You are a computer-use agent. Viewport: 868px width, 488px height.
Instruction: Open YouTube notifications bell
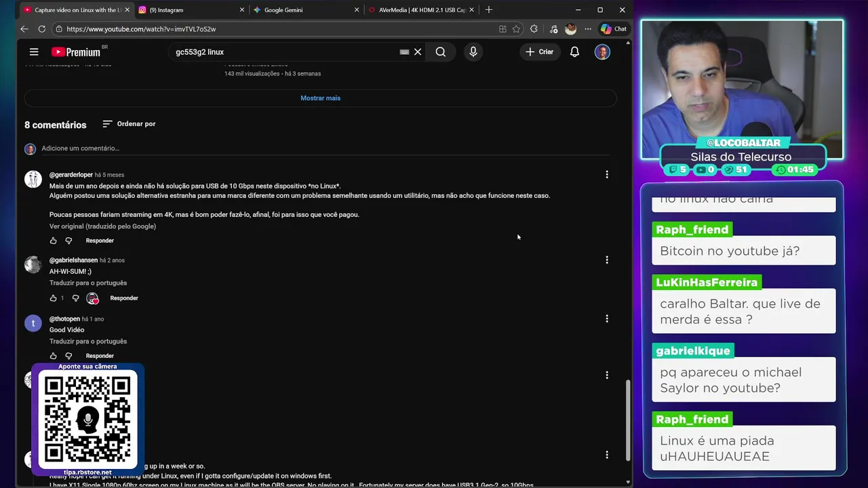(x=574, y=52)
